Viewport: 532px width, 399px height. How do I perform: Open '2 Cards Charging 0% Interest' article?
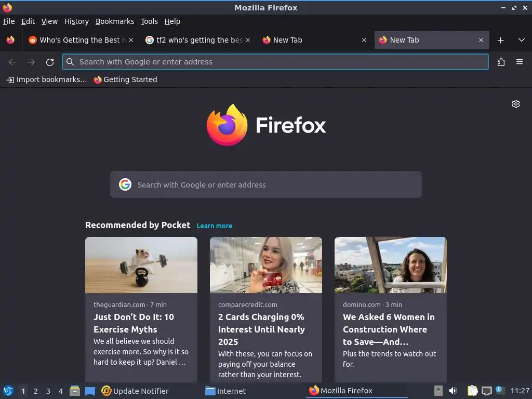tap(261, 329)
